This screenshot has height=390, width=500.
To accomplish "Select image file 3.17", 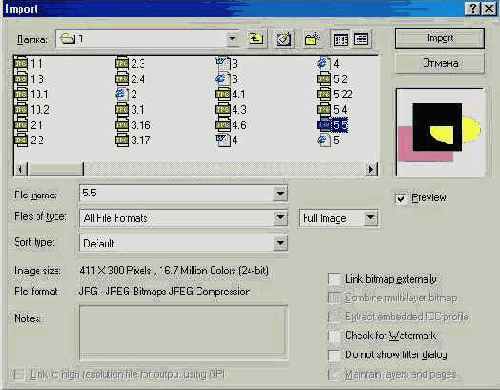I will (133, 140).
